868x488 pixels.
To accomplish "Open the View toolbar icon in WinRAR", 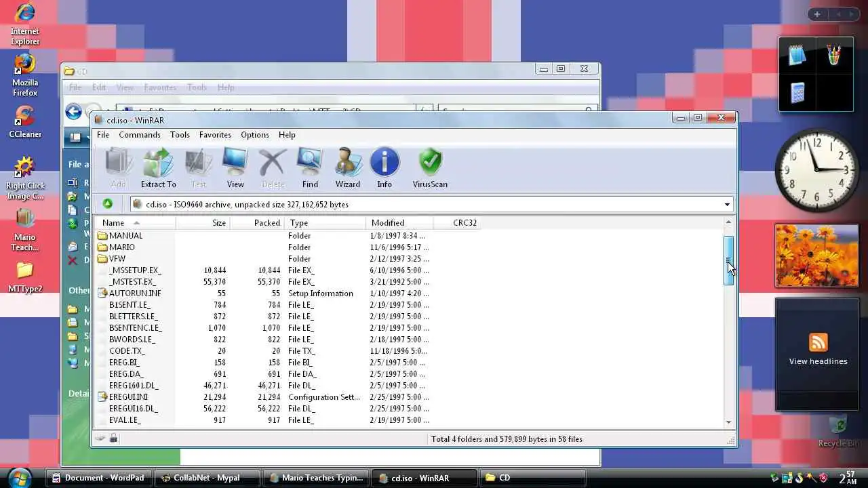I will click(x=235, y=168).
